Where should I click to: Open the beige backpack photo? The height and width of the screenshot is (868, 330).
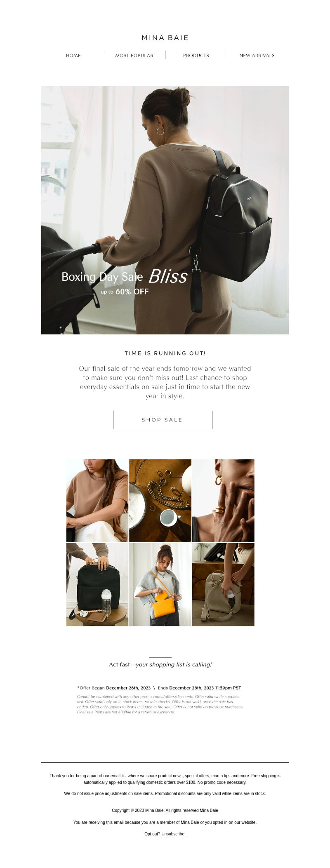click(x=223, y=584)
